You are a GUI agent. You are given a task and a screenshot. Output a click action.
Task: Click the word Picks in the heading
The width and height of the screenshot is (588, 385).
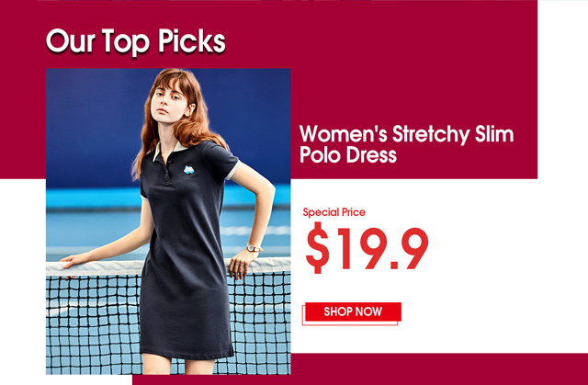point(191,41)
